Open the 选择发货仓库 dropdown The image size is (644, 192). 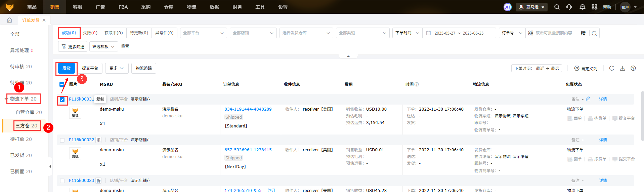click(306, 33)
